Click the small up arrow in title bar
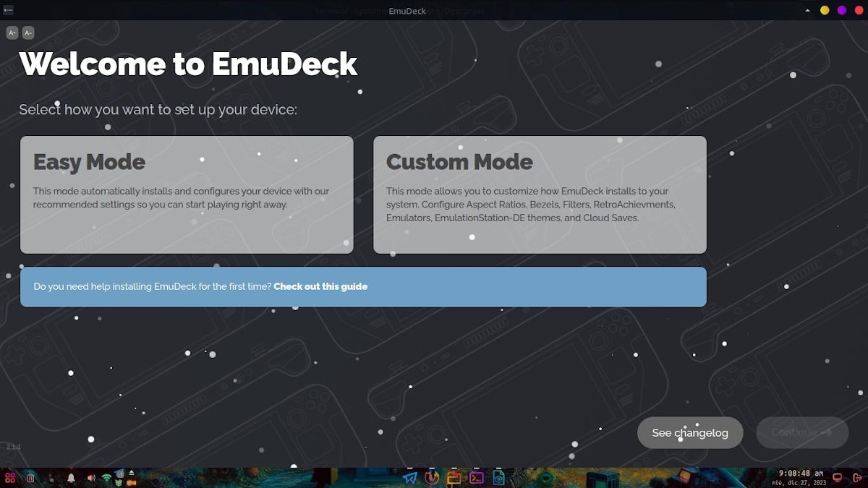The height and width of the screenshot is (488, 868). (808, 11)
